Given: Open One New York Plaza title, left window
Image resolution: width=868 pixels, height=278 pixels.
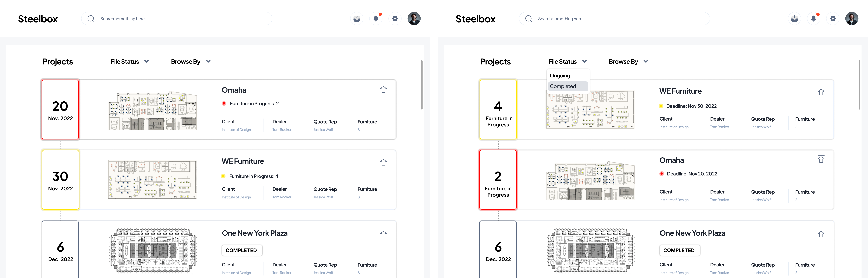Looking at the screenshot, I should tap(255, 233).
